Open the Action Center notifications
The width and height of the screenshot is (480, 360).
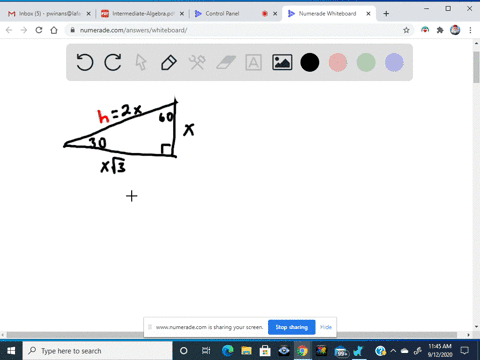465,351
